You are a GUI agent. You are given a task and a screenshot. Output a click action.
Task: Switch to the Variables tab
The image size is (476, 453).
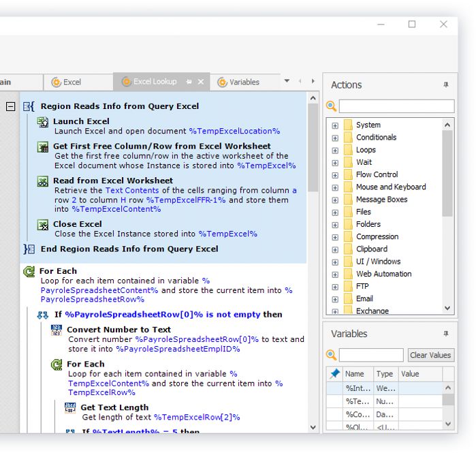coord(244,82)
